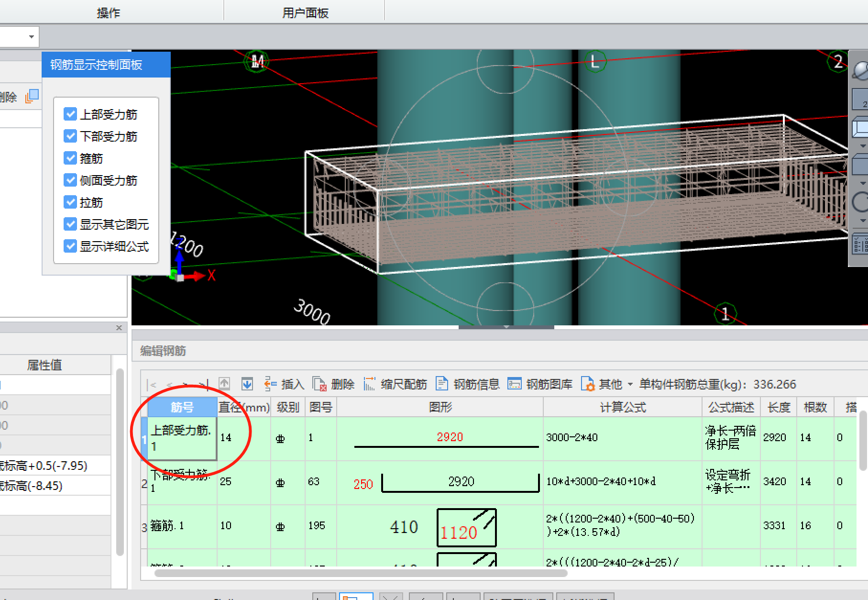Click the grid axis marker L

(595, 62)
